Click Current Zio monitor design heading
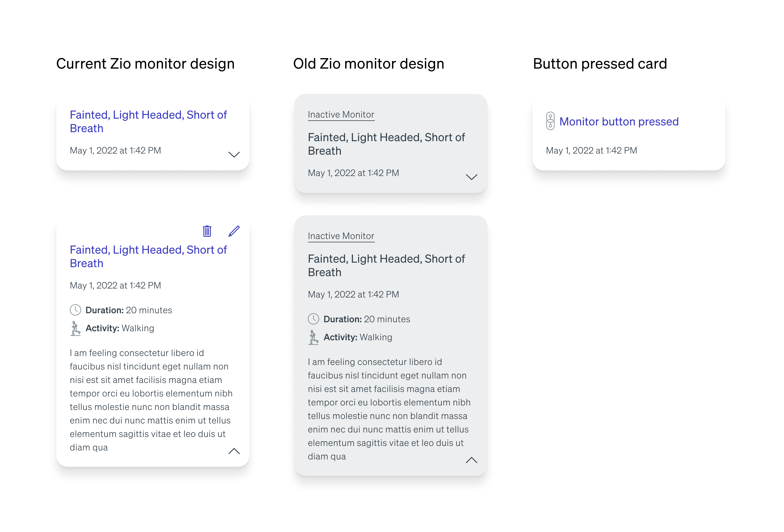This screenshot has height=532, width=784. [145, 64]
